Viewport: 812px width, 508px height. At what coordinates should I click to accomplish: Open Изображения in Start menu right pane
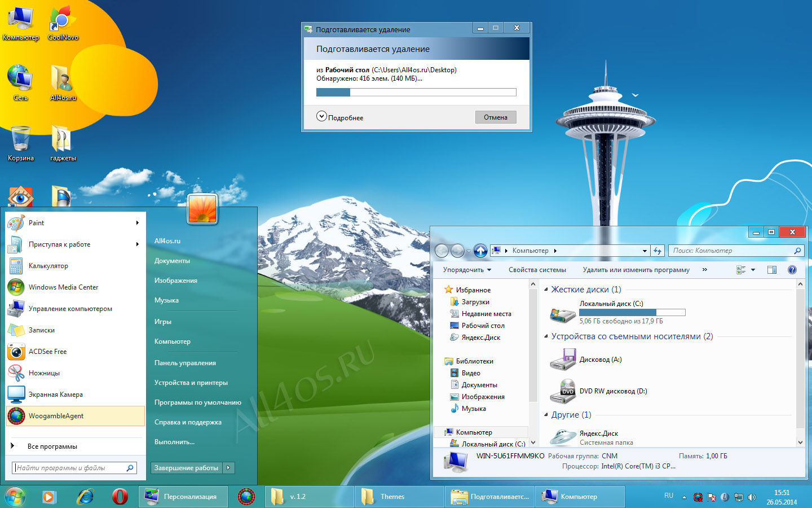tap(176, 281)
